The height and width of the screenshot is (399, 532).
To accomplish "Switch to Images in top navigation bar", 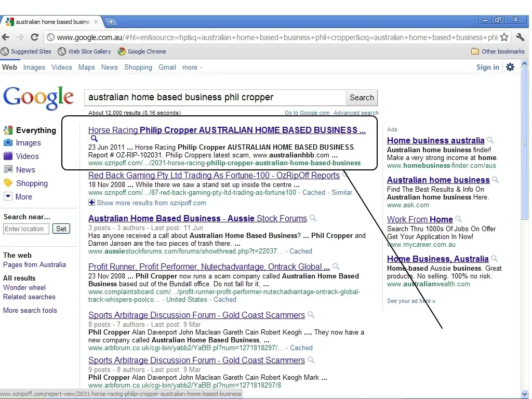I will [x=34, y=67].
